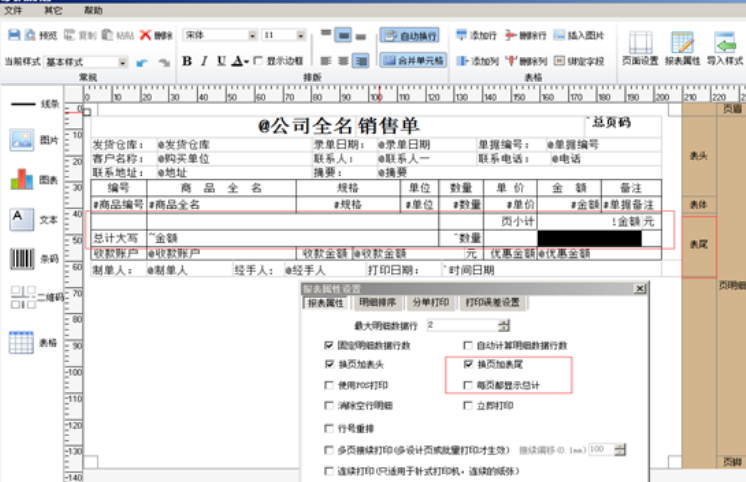
Task: Open the 文件 menu
Action: 14,9
